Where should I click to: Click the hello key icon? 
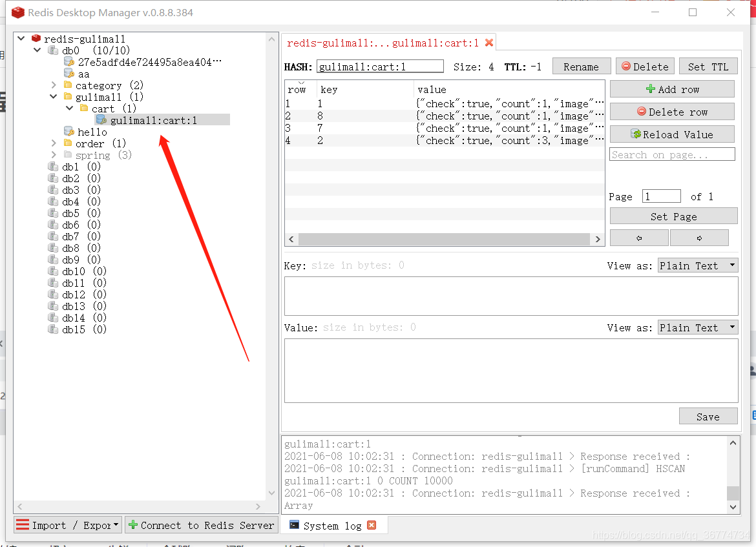point(69,131)
